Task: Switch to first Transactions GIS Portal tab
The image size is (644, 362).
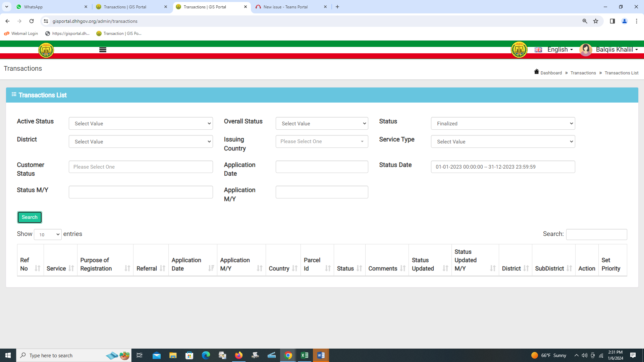Action: point(131,7)
